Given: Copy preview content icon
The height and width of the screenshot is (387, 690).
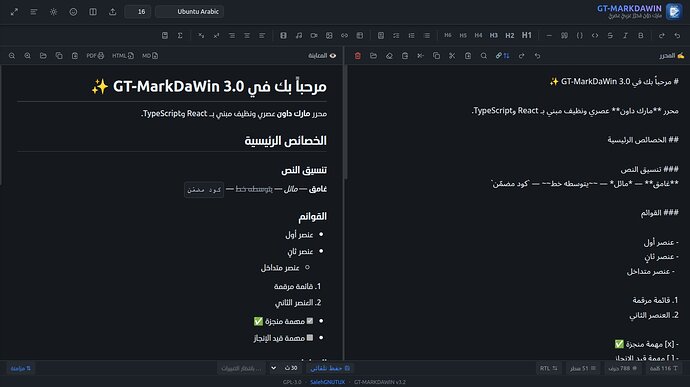Looking at the screenshot, I should pyautogui.click(x=59, y=56).
